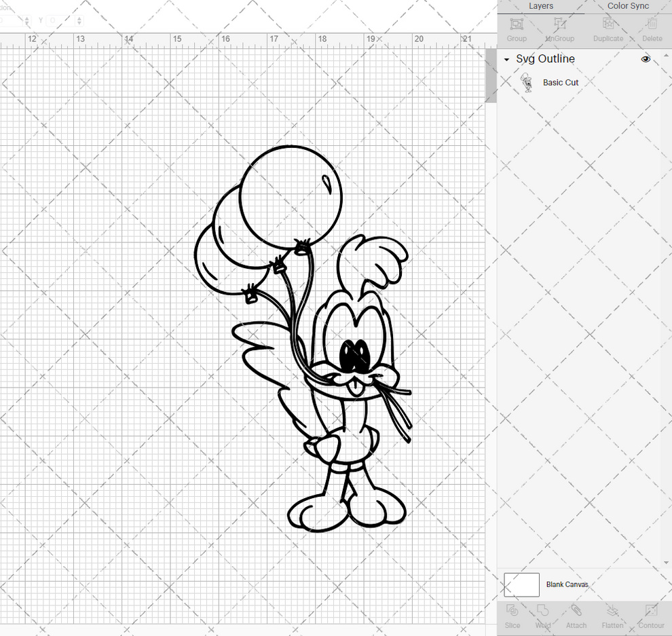The width and height of the screenshot is (672, 636).
Task: Open the Blank Canvas color swatch
Action: tap(521, 584)
